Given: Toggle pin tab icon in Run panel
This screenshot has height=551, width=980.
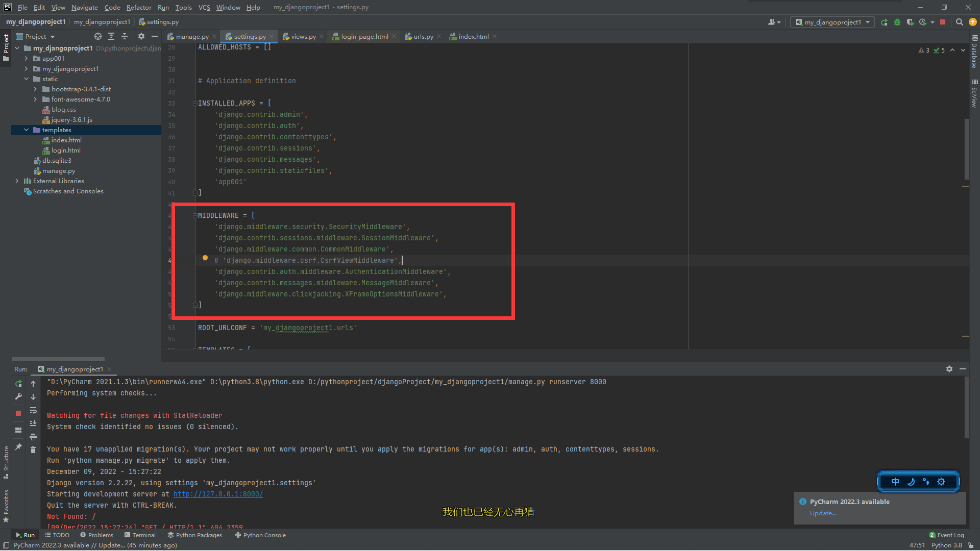Looking at the screenshot, I should coord(18,447).
